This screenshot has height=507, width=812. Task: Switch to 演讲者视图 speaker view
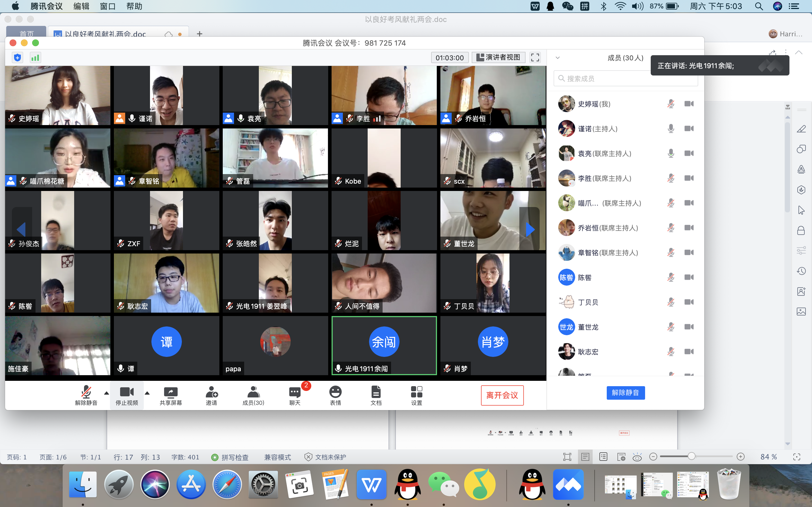[498, 58]
